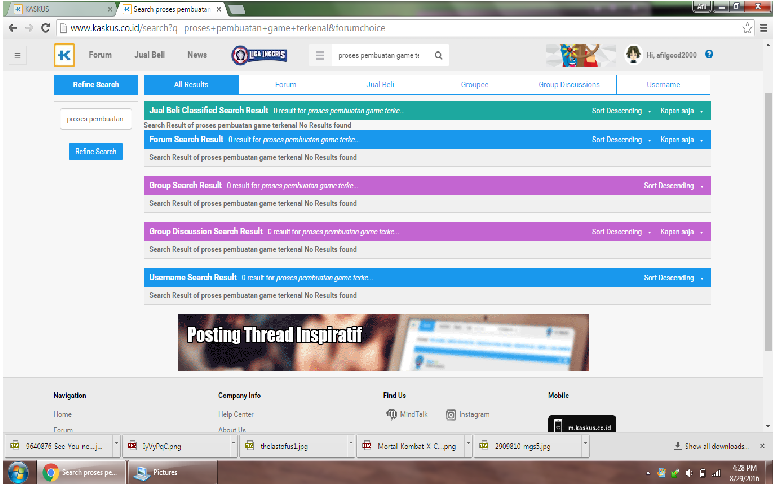Click the Kaskus logo icon
The height and width of the screenshot is (484, 776).
tap(64, 55)
